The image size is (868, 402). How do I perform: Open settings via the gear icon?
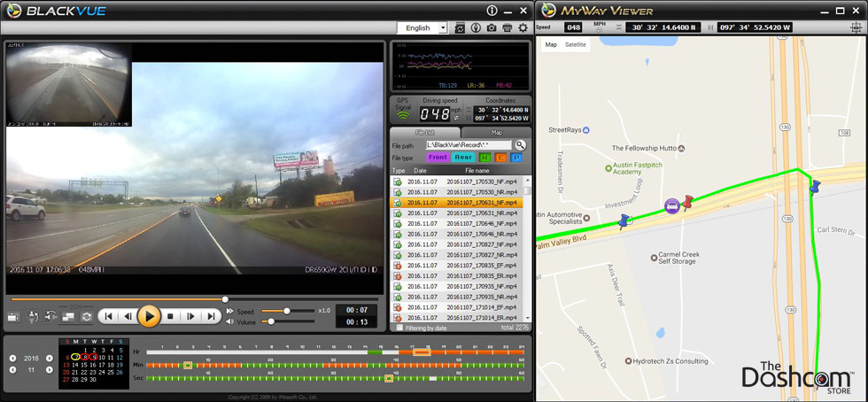point(523,27)
